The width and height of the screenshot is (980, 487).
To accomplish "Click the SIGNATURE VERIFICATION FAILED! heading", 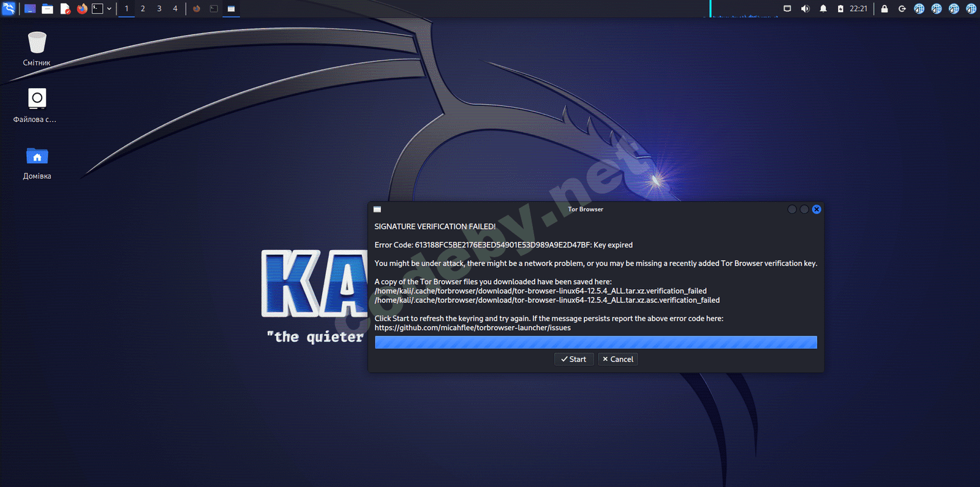I will tap(435, 227).
